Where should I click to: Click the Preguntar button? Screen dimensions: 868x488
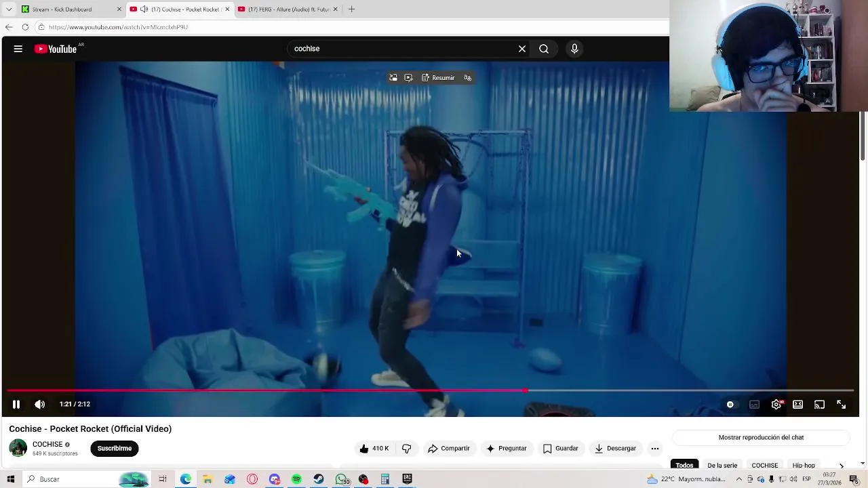pyautogui.click(x=506, y=449)
